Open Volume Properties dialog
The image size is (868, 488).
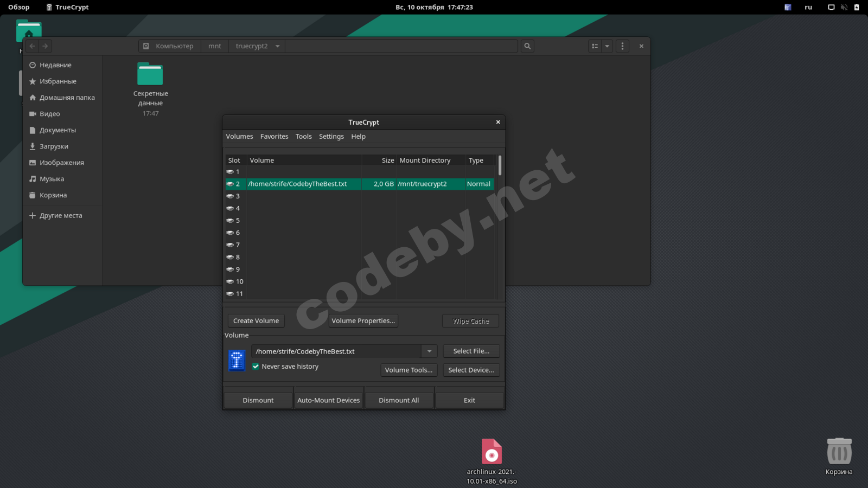click(x=363, y=321)
